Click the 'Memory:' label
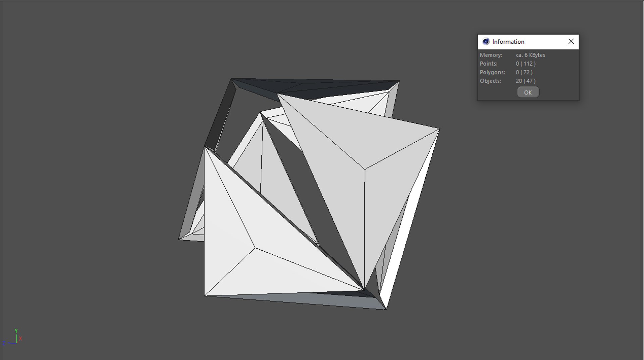 point(491,55)
